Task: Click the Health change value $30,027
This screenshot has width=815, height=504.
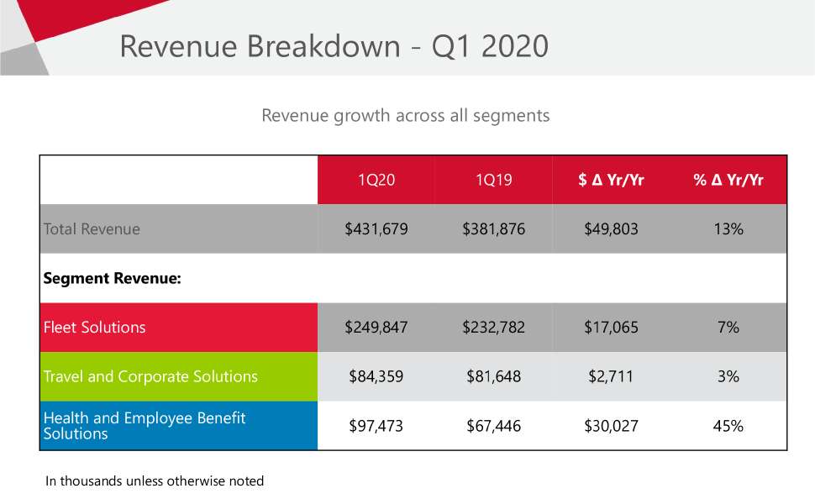Action: tap(611, 426)
